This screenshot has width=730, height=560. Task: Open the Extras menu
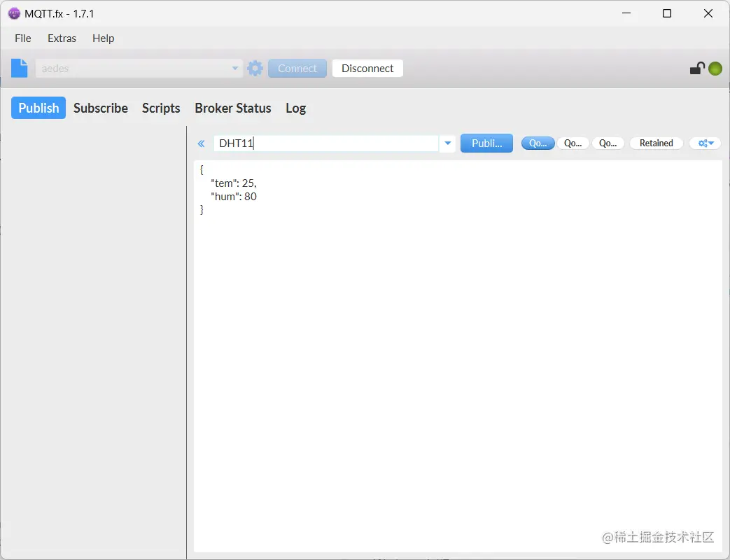coord(62,38)
